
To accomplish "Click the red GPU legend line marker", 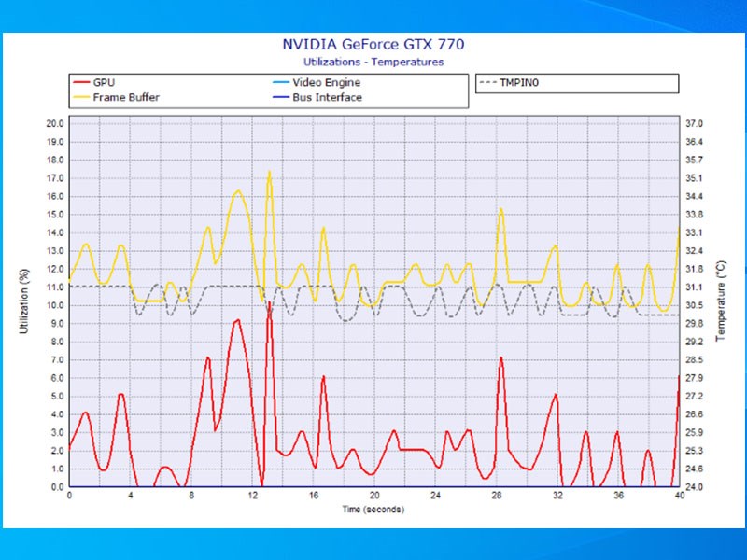I will pyautogui.click(x=81, y=83).
